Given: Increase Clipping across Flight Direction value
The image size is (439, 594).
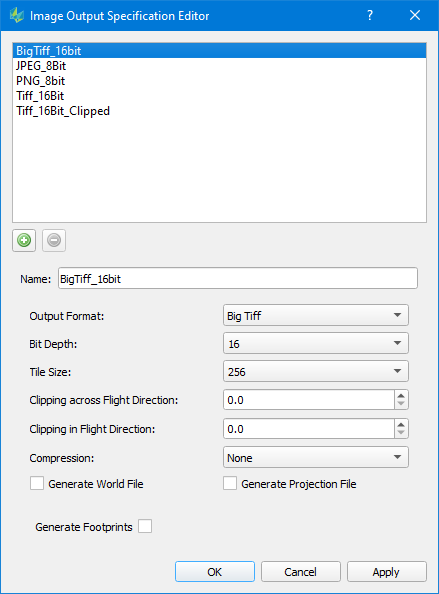Looking at the screenshot, I should 401,395.
